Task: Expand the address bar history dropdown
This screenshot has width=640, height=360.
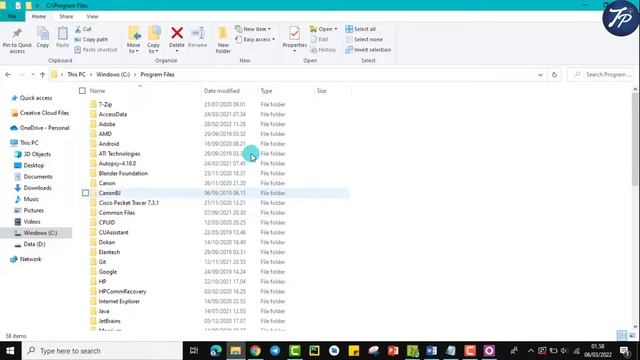Action: (540, 75)
